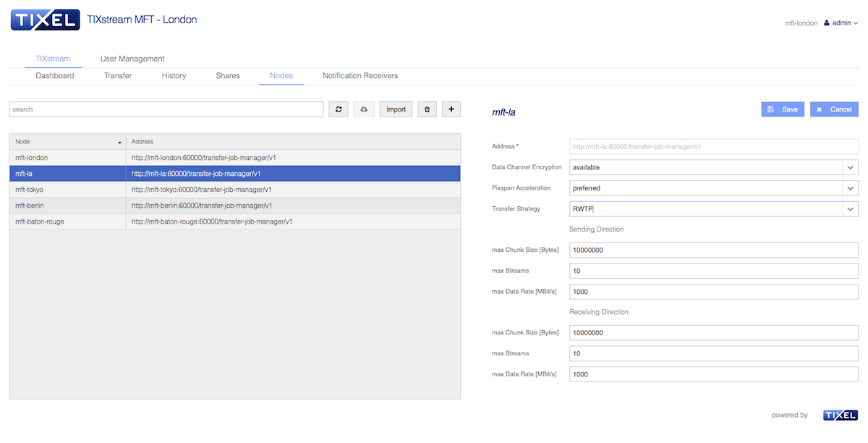Click the cloud download icon button

(364, 109)
